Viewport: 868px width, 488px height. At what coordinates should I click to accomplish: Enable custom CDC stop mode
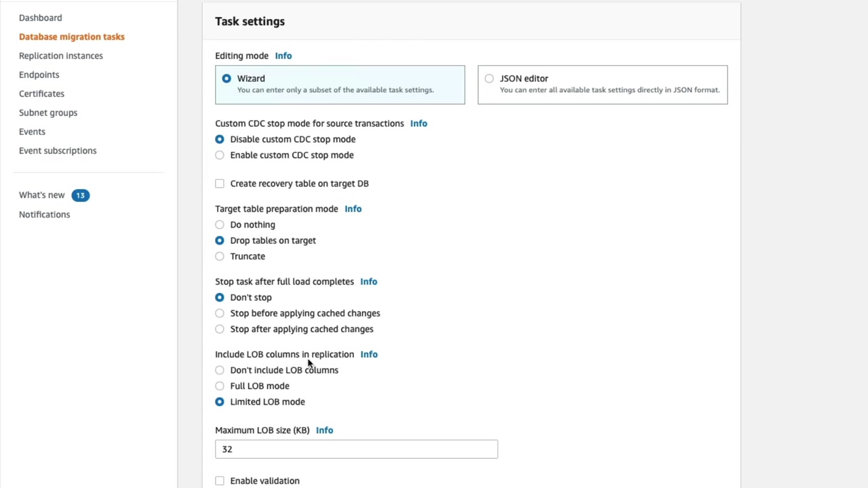pos(220,155)
